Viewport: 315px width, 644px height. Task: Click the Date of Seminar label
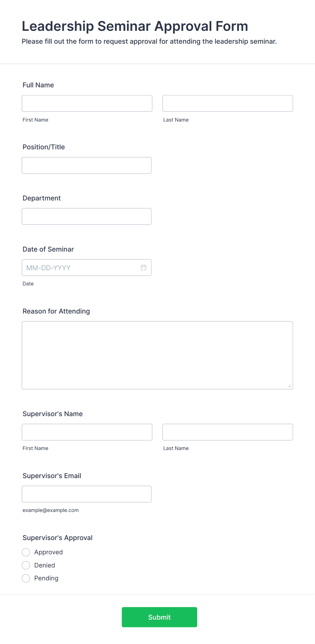[48, 249]
